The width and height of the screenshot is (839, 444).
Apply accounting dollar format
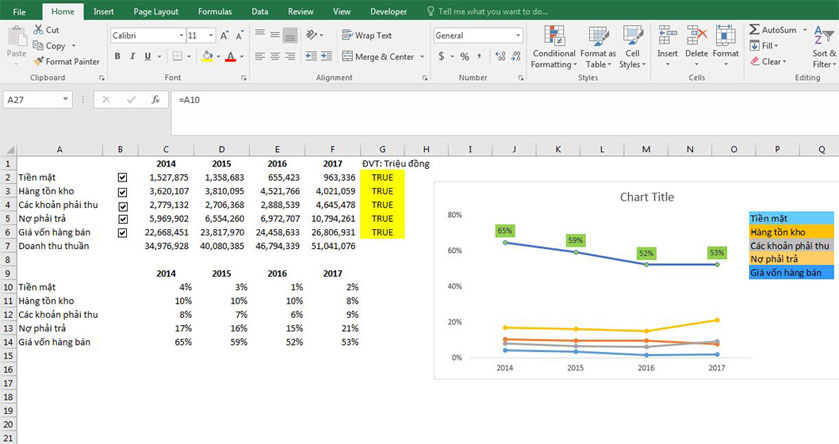pyautogui.click(x=441, y=56)
